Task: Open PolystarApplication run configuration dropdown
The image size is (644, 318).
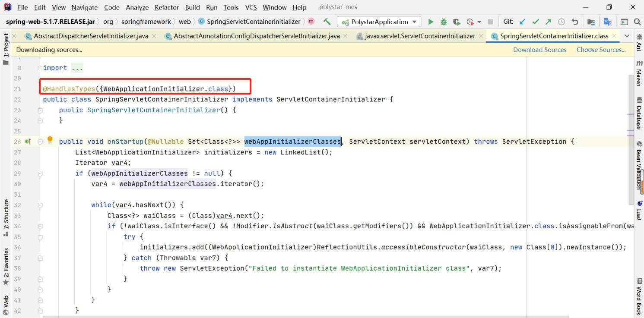Action: click(379, 22)
